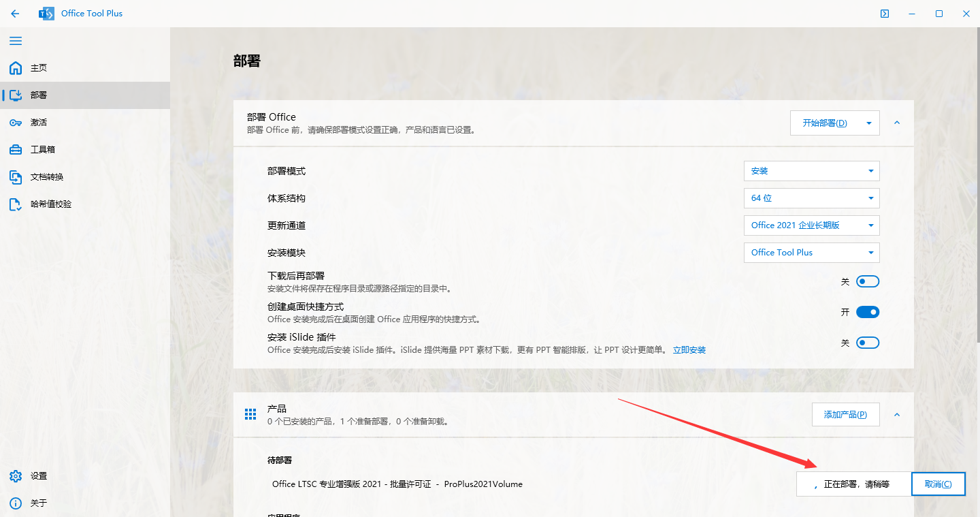Click the 正在部署，请稍等 progress indicator

(x=854, y=484)
